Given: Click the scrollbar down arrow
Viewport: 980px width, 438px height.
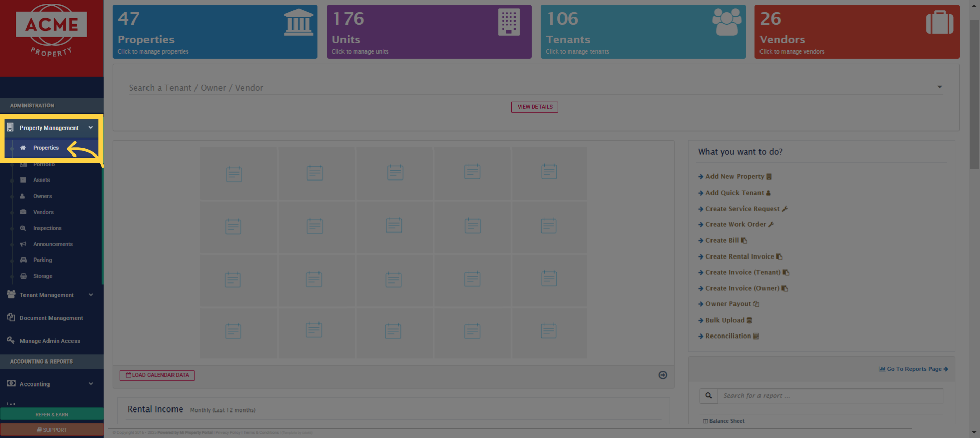Looking at the screenshot, I should click(974, 432).
